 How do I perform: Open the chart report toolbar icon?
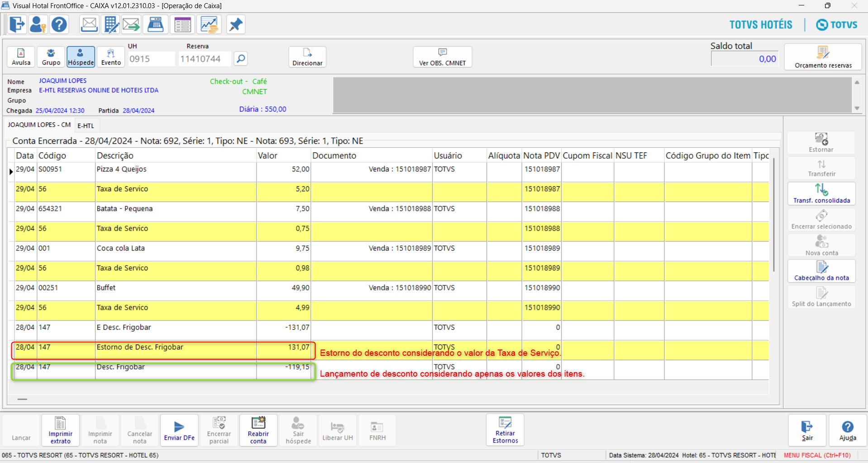click(x=209, y=24)
